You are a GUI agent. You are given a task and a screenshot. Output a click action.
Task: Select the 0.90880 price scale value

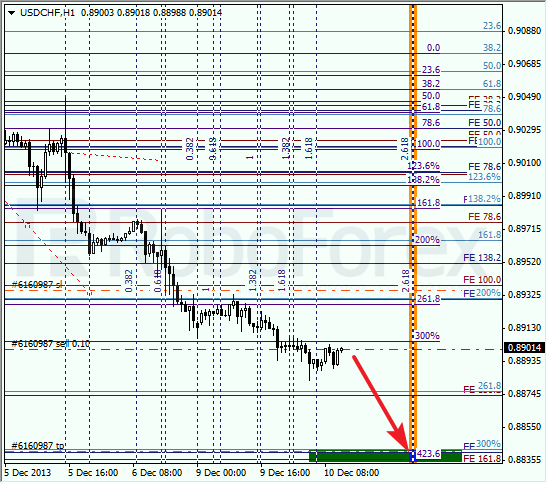[x=524, y=31]
